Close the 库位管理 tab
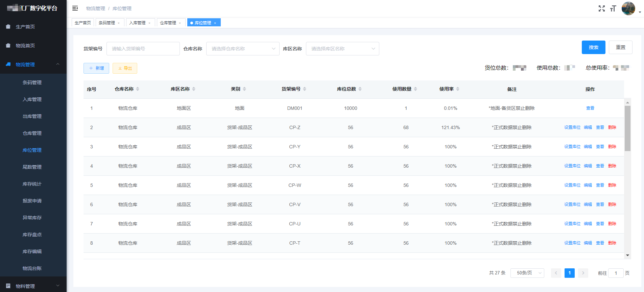 click(x=215, y=23)
